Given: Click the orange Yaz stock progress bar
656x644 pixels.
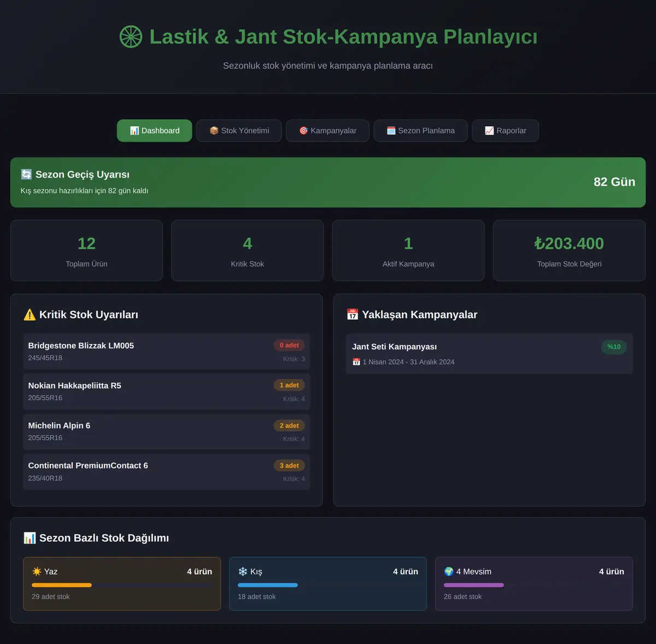Looking at the screenshot, I should 62,585.
